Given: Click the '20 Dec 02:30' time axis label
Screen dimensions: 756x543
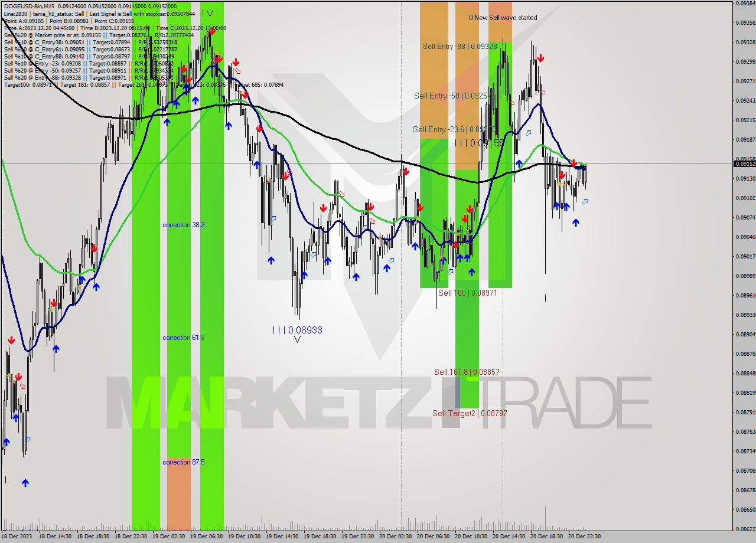Looking at the screenshot, I should pos(396,537).
